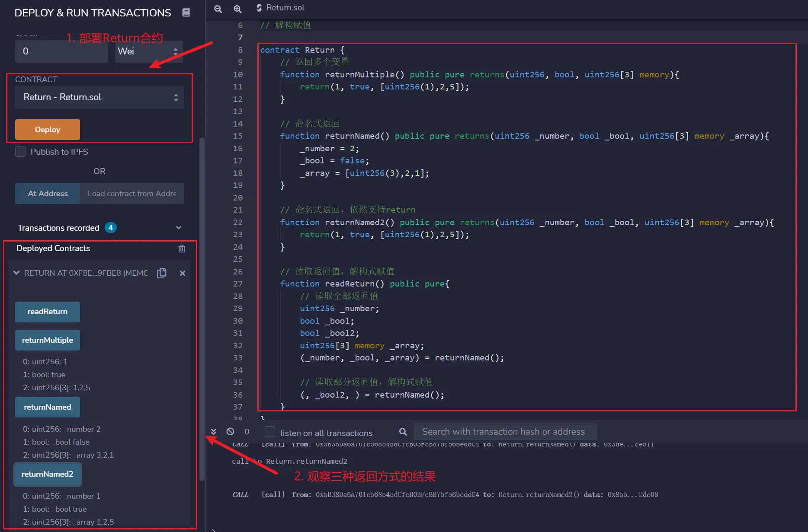Viewport: 808px width, 532px height.
Task: Clear the terminal console output
Action: (230, 431)
